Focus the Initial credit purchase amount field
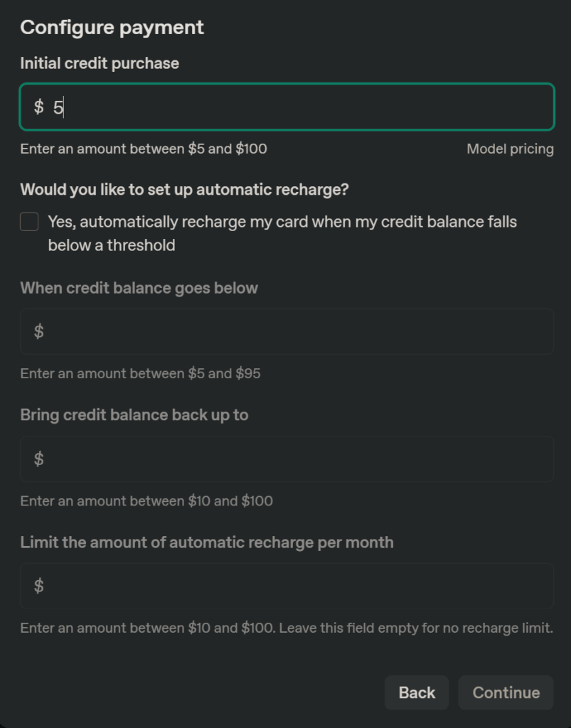This screenshot has width=571, height=728. click(x=299, y=107)
